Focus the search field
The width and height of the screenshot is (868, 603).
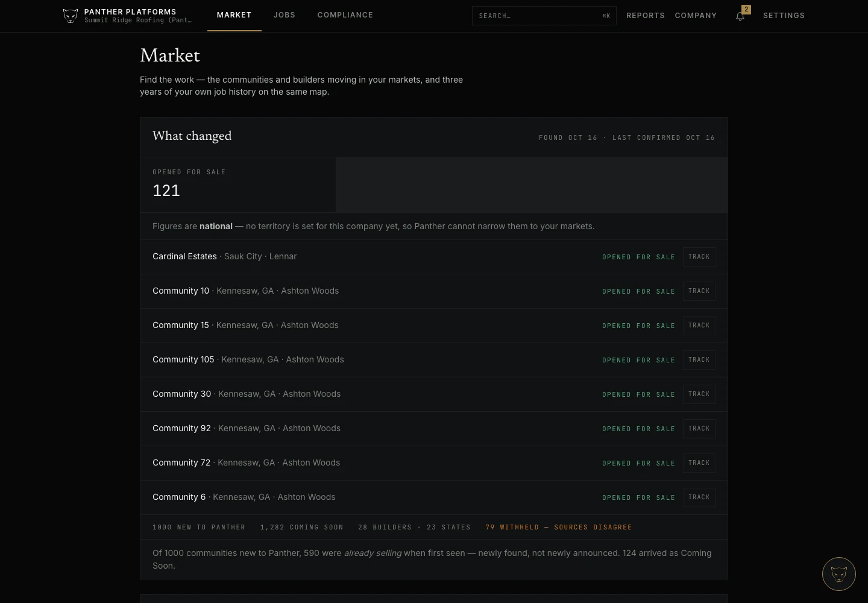pos(544,16)
